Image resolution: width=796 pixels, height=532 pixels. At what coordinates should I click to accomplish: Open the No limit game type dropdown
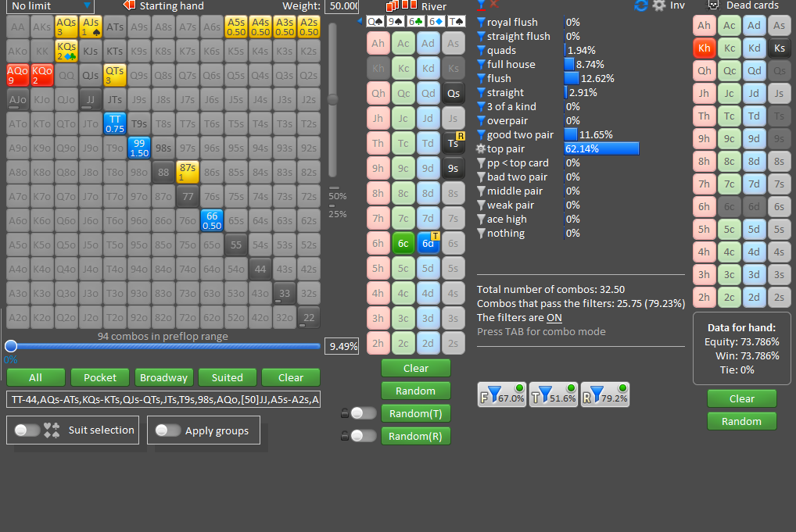(50, 6)
